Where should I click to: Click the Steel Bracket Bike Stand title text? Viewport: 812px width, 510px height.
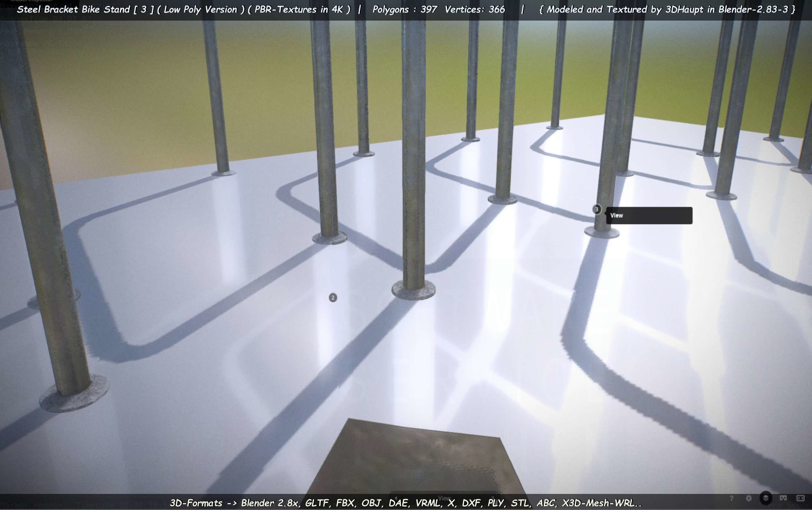click(x=74, y=9)
